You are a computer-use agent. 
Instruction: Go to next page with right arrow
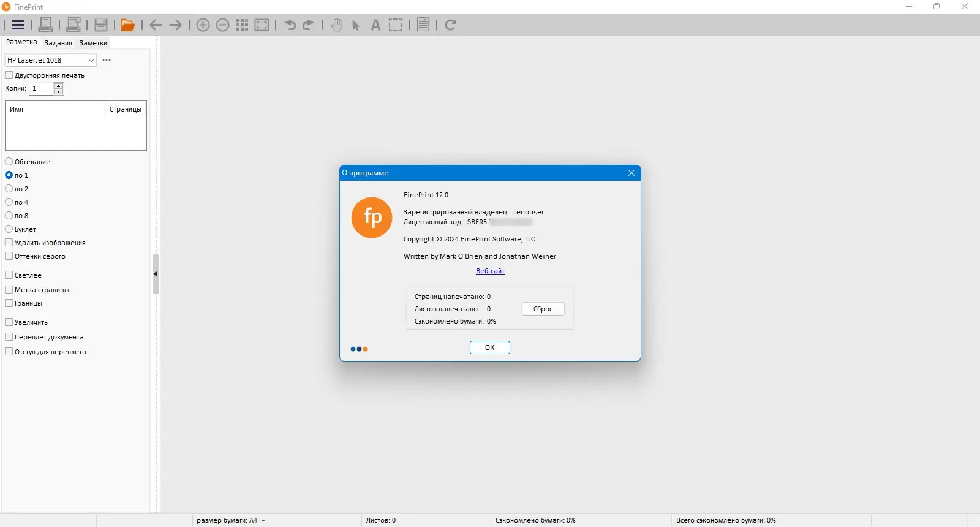[176, 25]
